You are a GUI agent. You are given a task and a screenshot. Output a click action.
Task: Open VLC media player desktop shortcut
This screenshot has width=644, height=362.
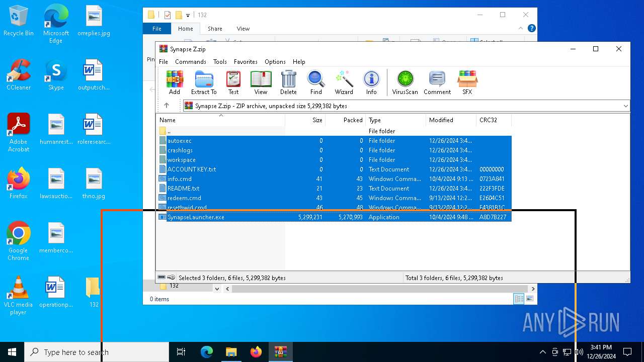pos(19,296)
